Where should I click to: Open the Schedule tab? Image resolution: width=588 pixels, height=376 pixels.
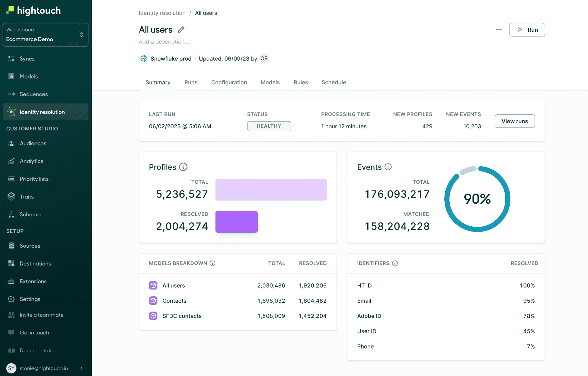coord(334,82)
